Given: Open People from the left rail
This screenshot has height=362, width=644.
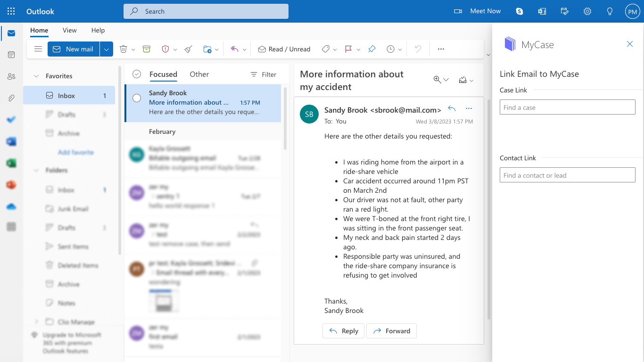Looking at the screenshot, I should 11,76.
